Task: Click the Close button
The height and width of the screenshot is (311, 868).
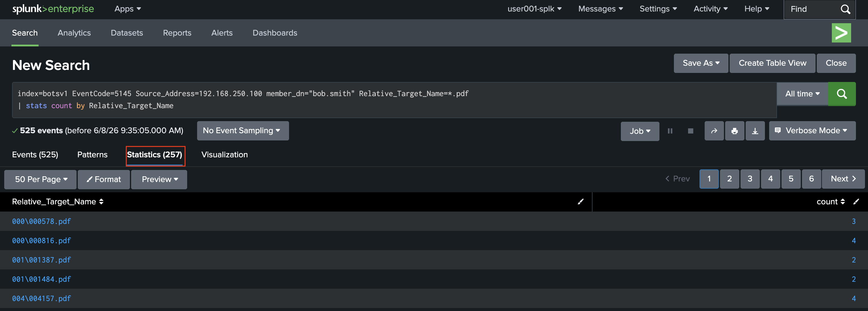Action: click(836, 63)
